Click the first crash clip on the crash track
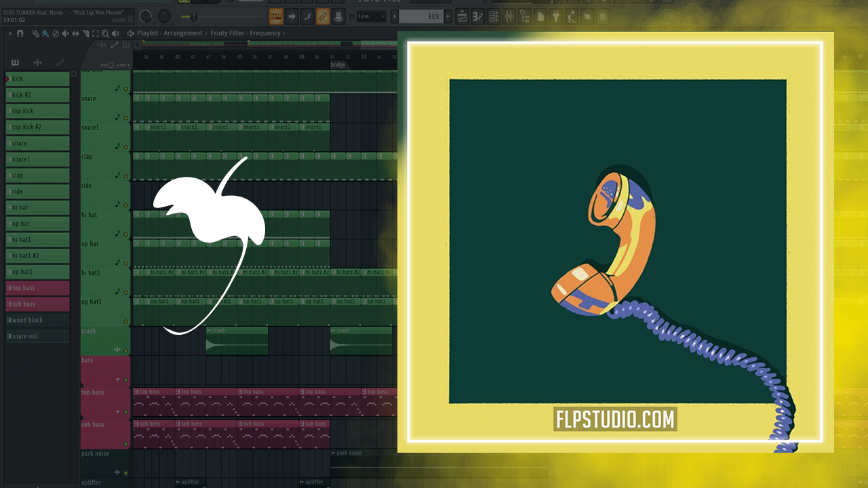The image size is (868, 488). pos(237,341)
